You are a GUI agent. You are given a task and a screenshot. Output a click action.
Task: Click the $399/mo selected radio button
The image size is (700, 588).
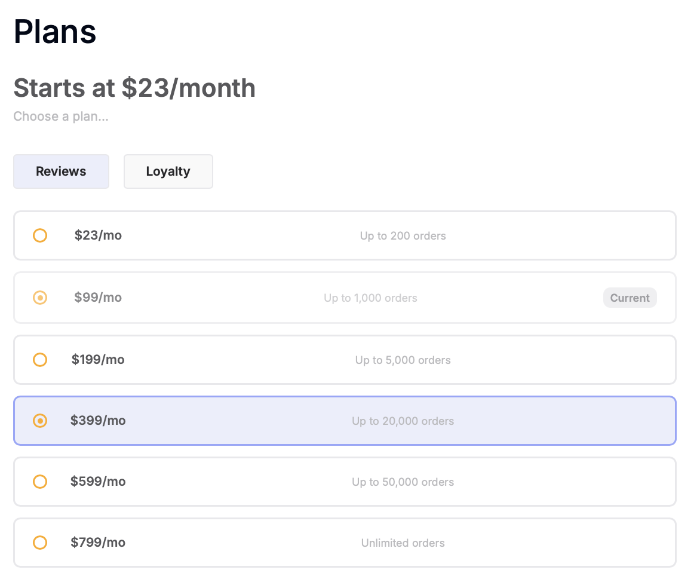point(40,421)
